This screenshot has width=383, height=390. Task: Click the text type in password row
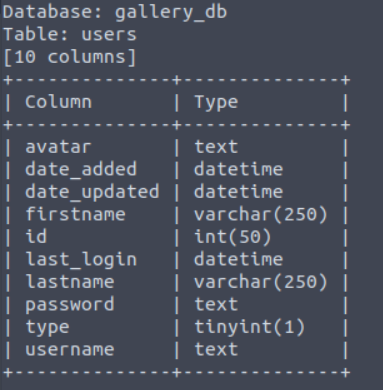coord(216,305)
